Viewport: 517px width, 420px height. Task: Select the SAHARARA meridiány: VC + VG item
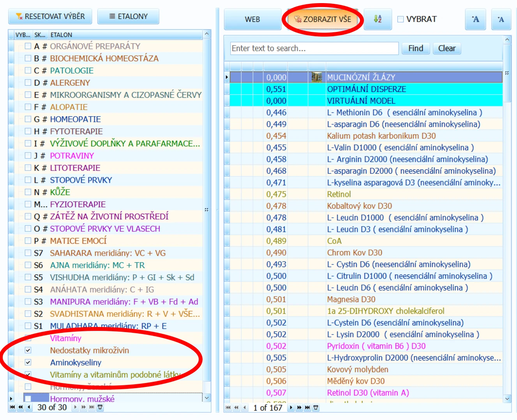click(x=108, y=253)
